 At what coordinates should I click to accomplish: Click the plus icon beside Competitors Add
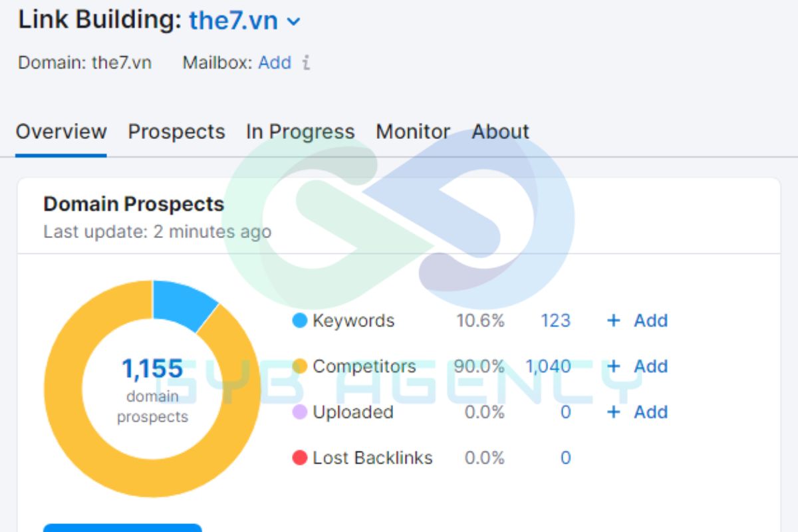[x=613, y=366]
